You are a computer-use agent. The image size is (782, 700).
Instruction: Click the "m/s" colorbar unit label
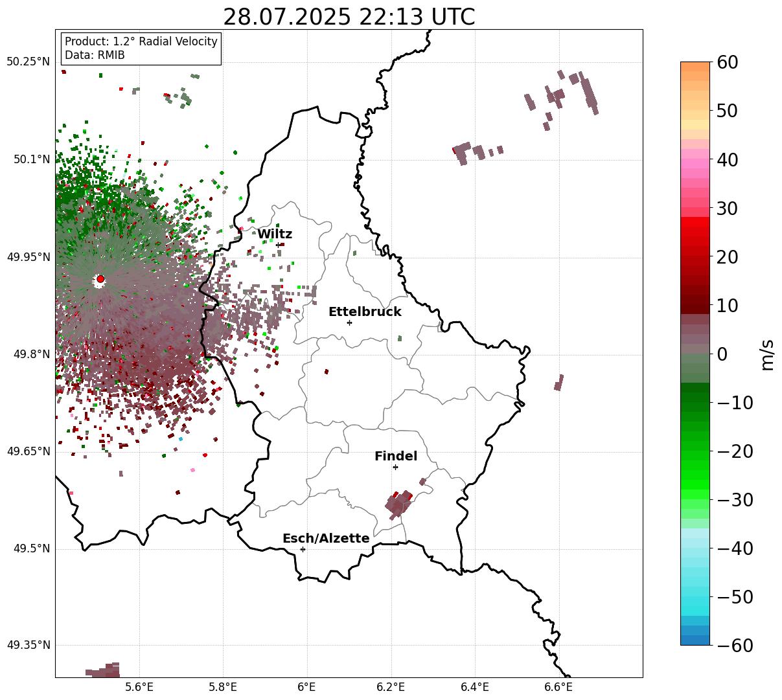[767, 354]
